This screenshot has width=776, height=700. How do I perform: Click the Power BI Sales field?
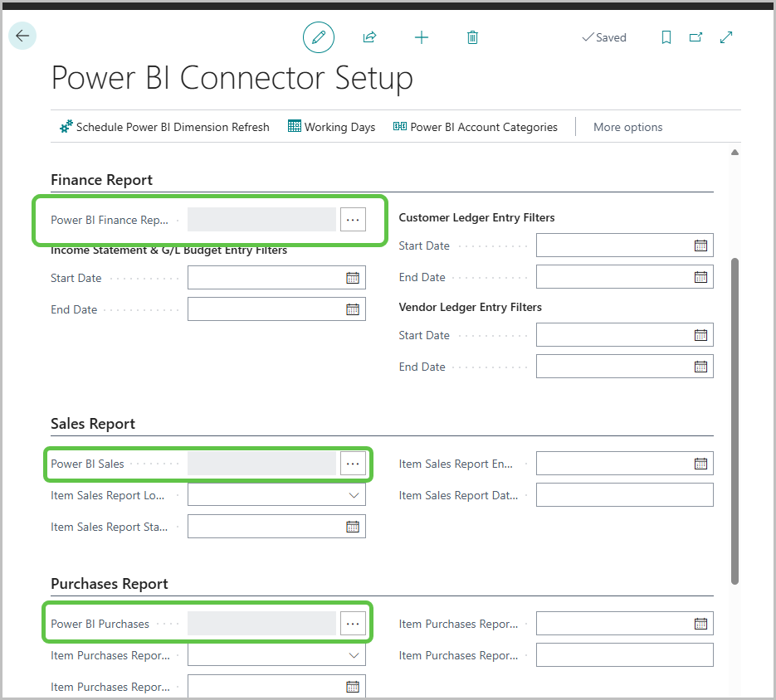[x=261, y=464]
